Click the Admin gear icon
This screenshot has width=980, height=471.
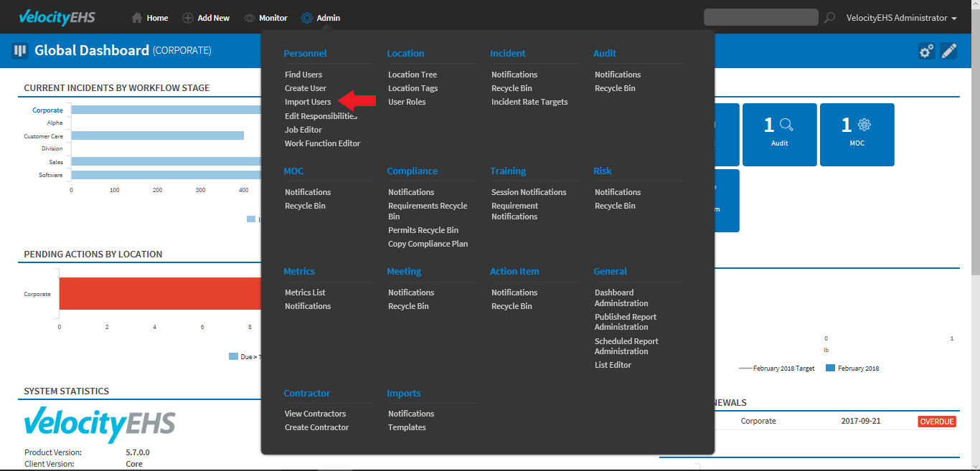click(x=307, y=18)
